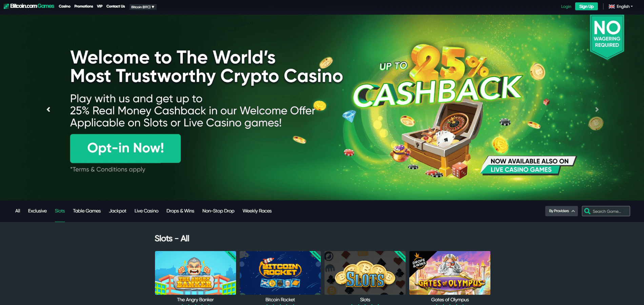Click the UK flag language icon
Screen dimensions: 644x305
(611, 6)
